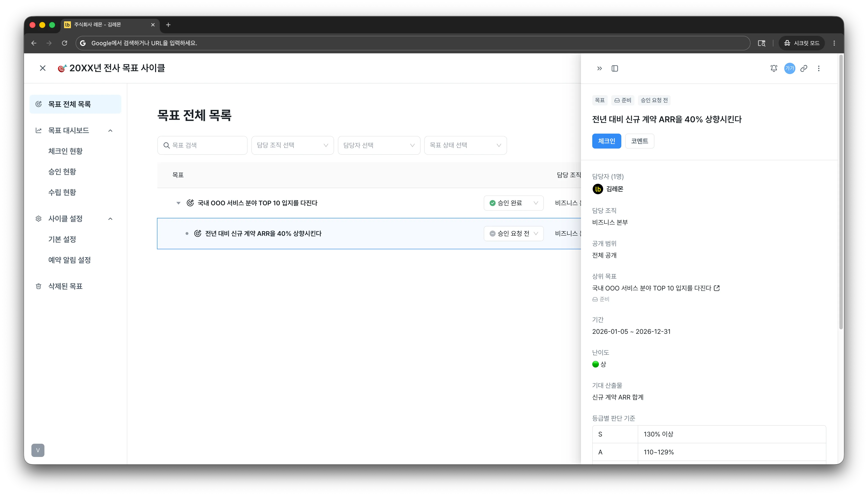Click the tab search icon in address bar
Screen dimensions: 868x496
[762, 43]
